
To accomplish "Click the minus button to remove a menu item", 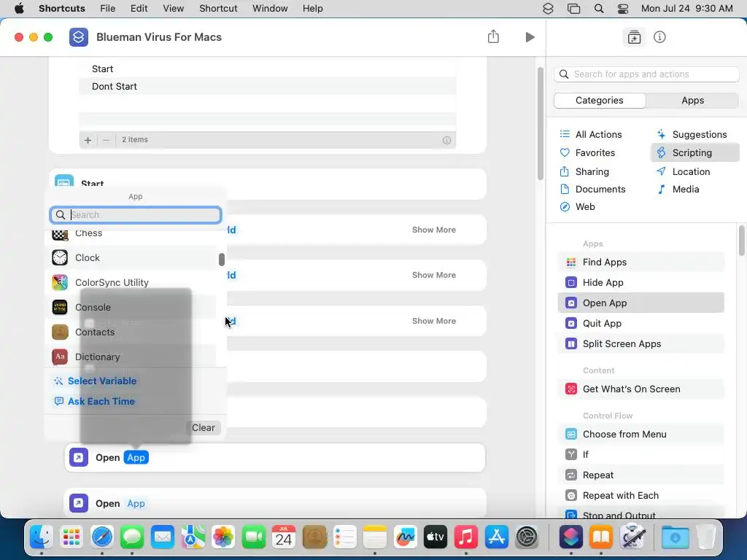I will (107, 140).
